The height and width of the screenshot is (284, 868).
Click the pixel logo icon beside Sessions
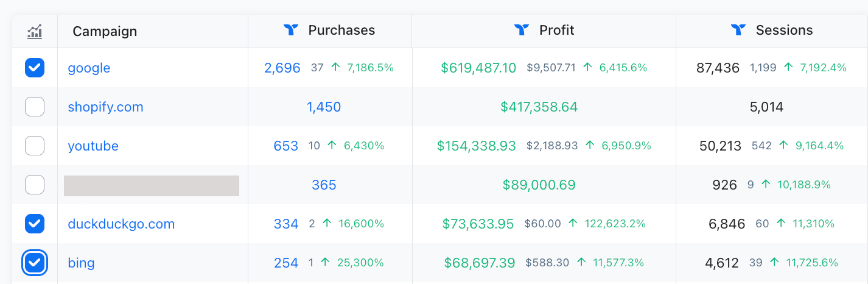click(738, 30)
